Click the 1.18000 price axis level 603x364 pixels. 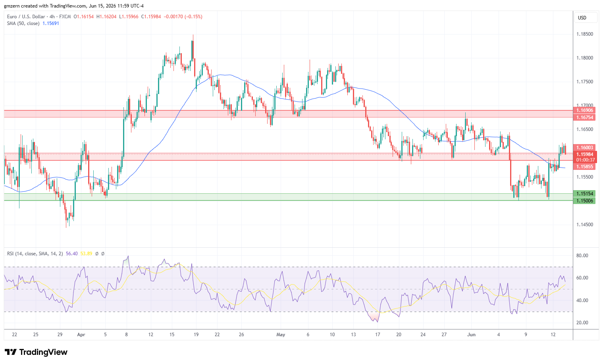point(585,58)
